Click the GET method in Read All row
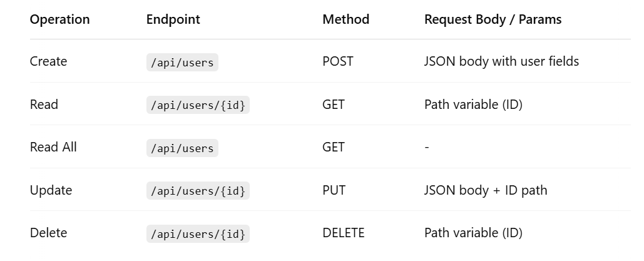Viewport: 644px width, 261px height. 334,147
